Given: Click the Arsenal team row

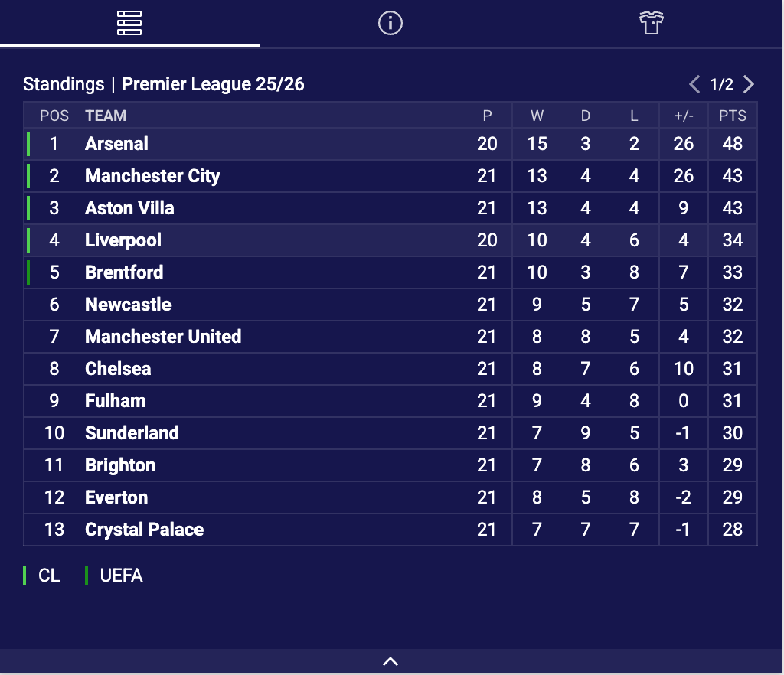Looking at the screenshot, I should (x=117, y=144).
